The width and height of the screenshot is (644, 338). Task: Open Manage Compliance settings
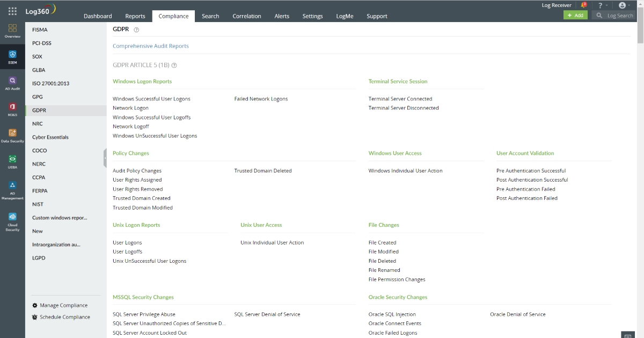coord(63,305)
